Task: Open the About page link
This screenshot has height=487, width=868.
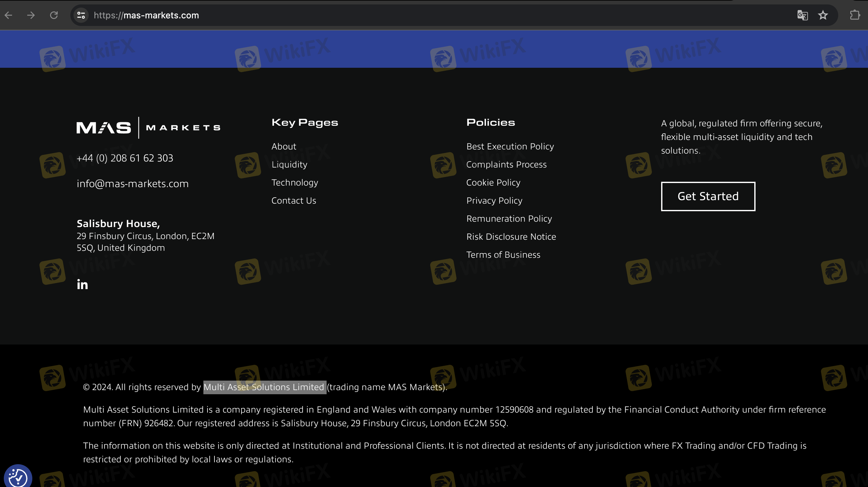Action: click(x=284, y=146)
